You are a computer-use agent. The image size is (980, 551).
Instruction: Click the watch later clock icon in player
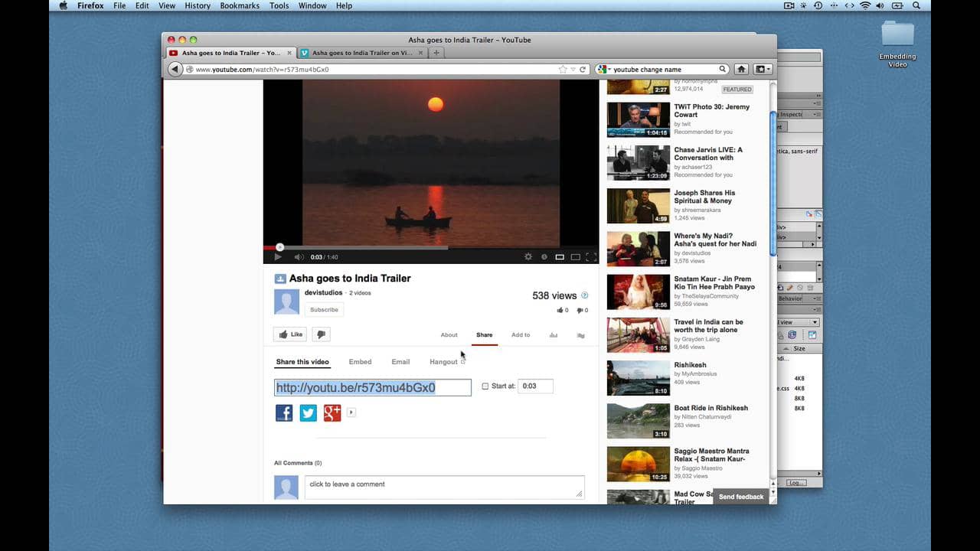coord(544,257)
